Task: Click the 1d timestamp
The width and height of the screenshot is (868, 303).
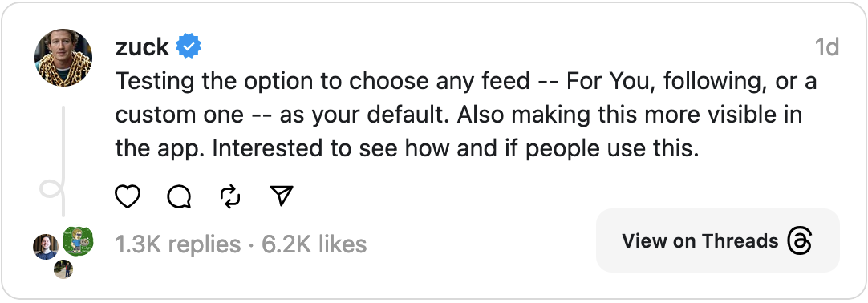Action: (826, 47)
